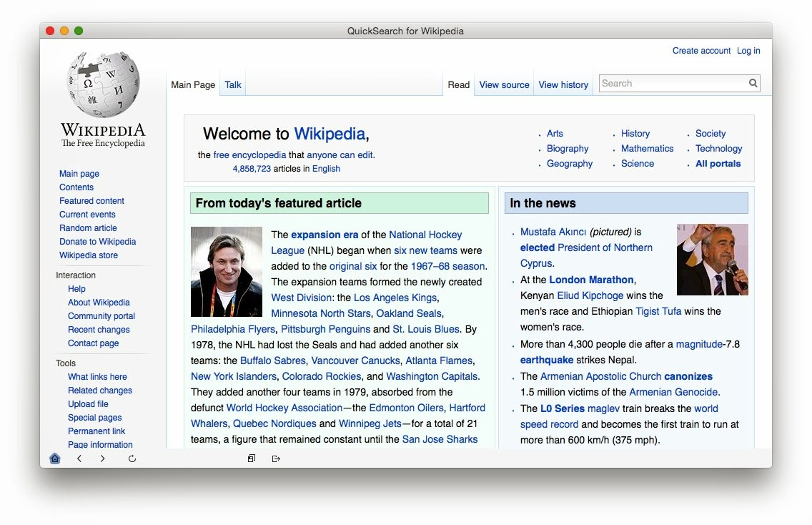812x525 pixels.
Task: Click the Mustafa Akıncı news photo
Action: click(x=713, y=260)
